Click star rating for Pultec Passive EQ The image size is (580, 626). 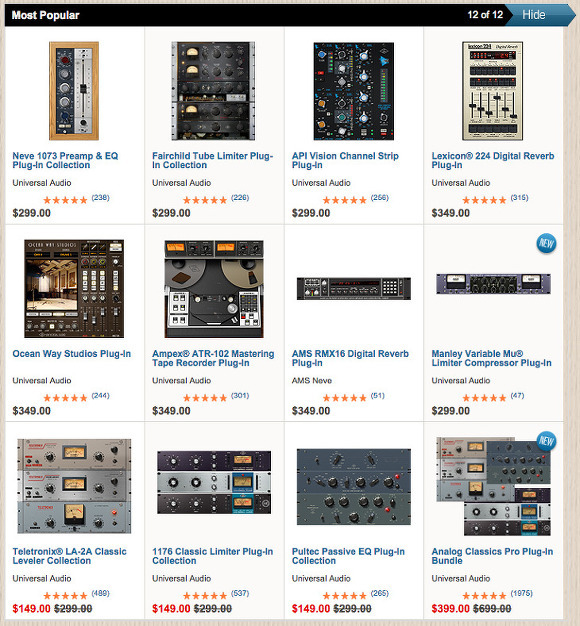point(344,596)
